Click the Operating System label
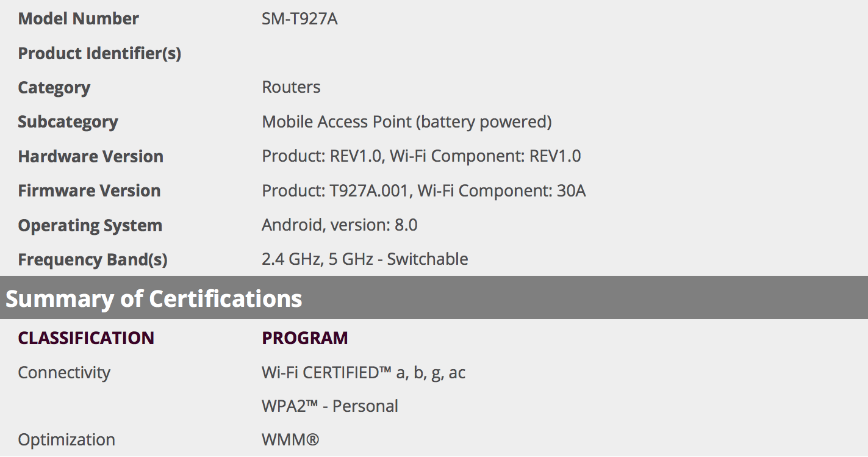 tap(90, 225)
